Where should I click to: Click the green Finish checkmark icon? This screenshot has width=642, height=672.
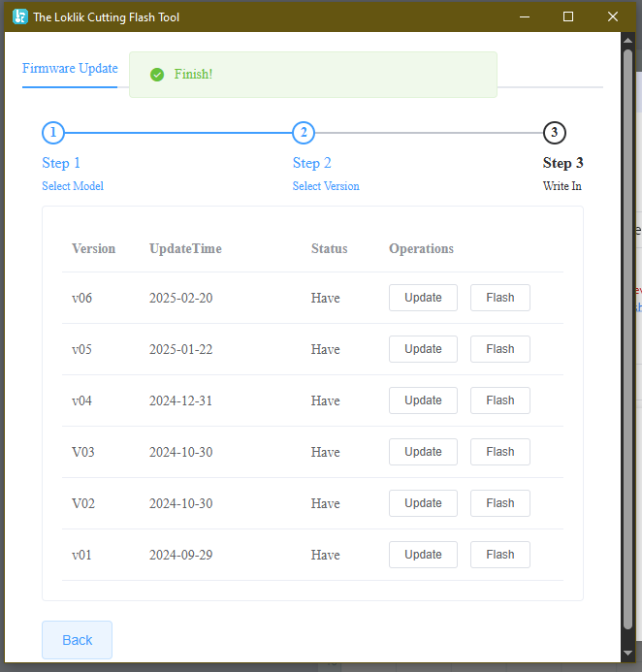(x=157, y=75)
